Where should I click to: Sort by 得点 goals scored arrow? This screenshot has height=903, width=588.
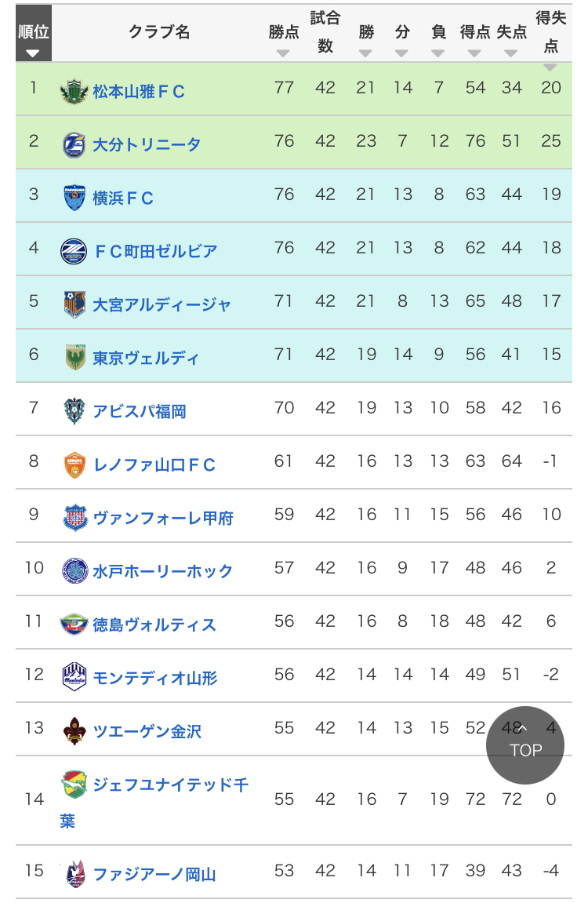474,53
